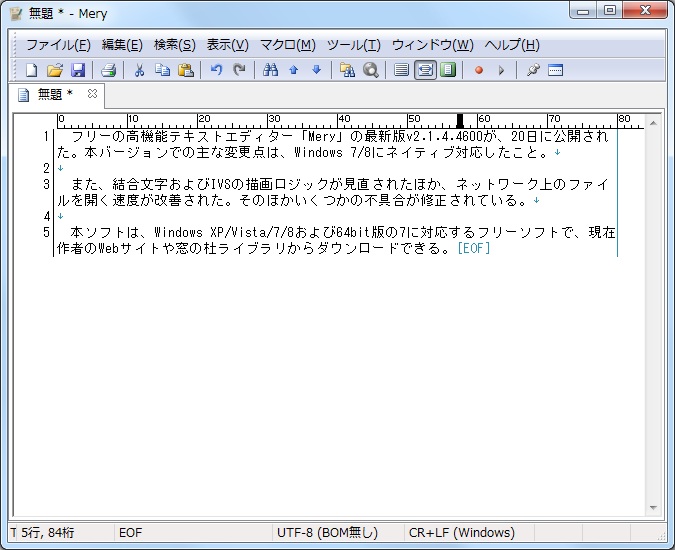The height and width of the screenshot is (550, 675).
Task: Minimize the Mery window
Action: click(583, 10)
